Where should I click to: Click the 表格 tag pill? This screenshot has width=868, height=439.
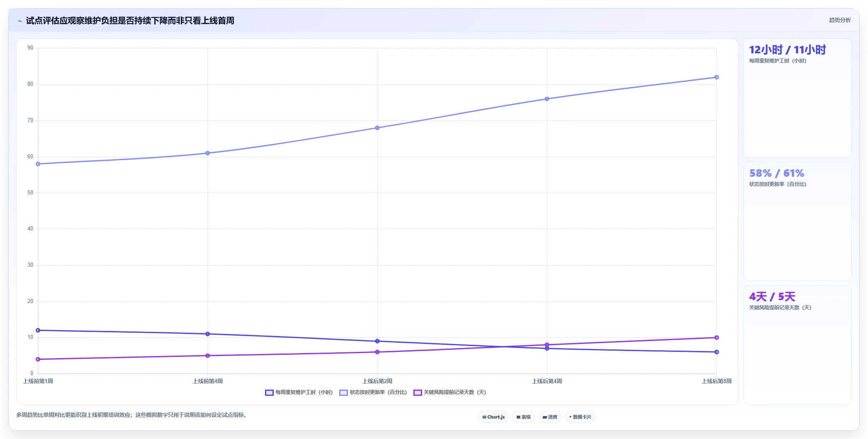[523, 417]
